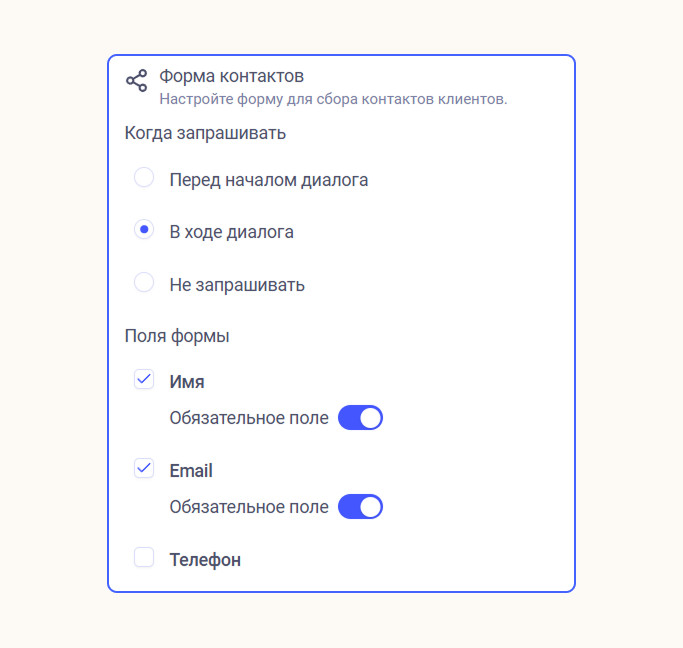Choose the Не запрашивать radio button
Viewport: 683px width, 648px height.
144,283
